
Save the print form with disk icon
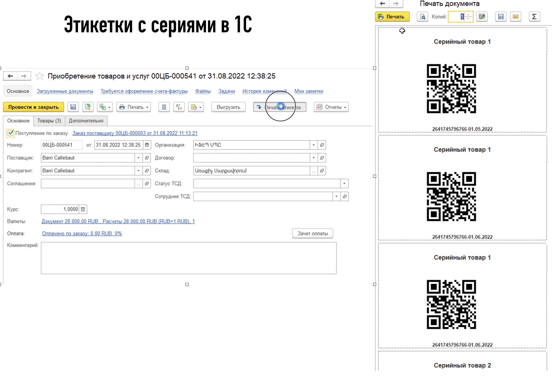[501, 17]
